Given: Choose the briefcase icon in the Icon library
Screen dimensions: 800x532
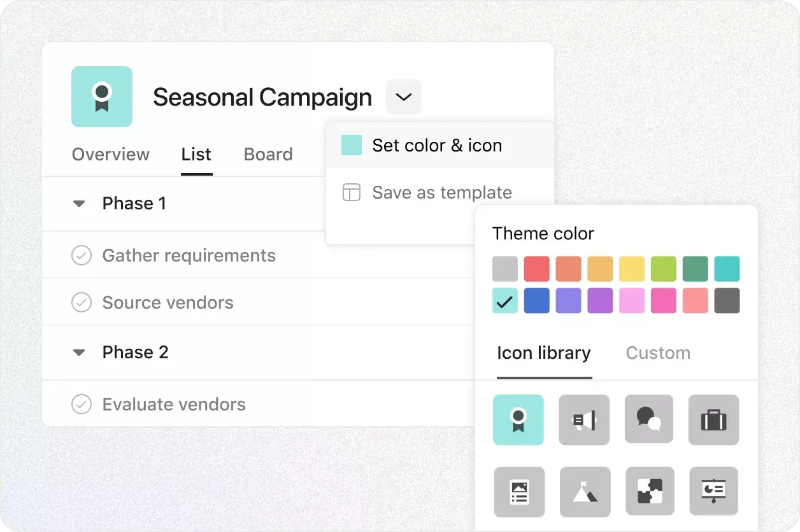Looking at the screenshot, I should pos(713,420).
